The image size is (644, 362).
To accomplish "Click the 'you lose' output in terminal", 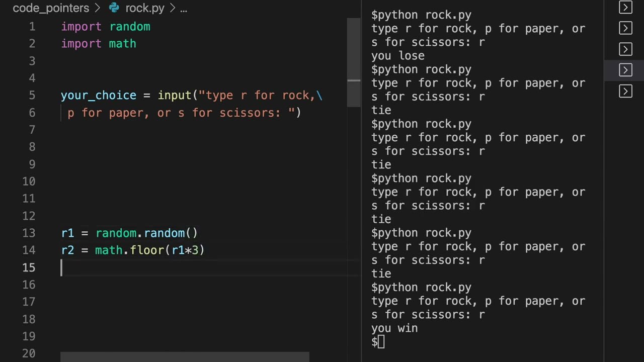I will (398, 56).
